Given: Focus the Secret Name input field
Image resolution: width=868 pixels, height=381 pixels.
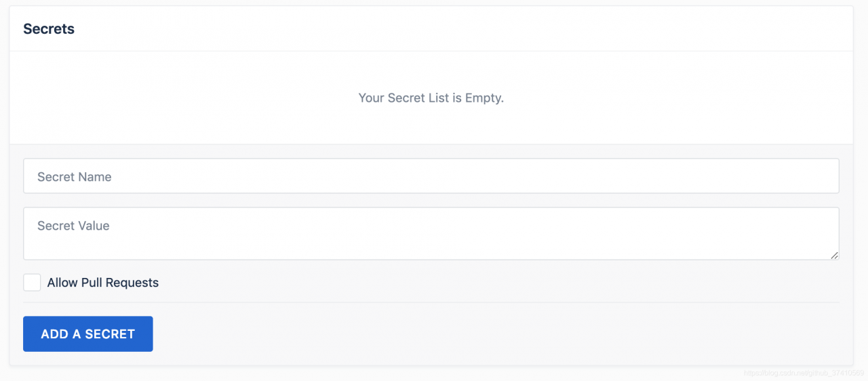Looking at the screenshot, I should click(x=431, y=176).
